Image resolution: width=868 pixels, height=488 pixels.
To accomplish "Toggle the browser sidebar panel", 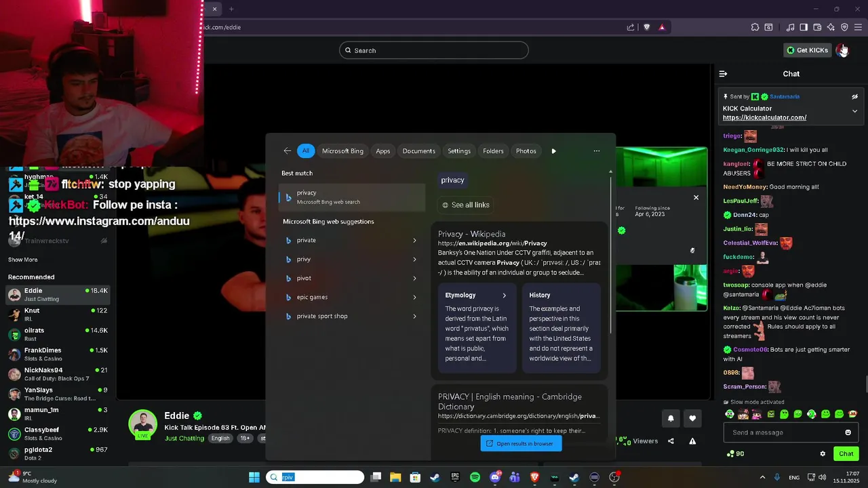I will tap(804, 27).
